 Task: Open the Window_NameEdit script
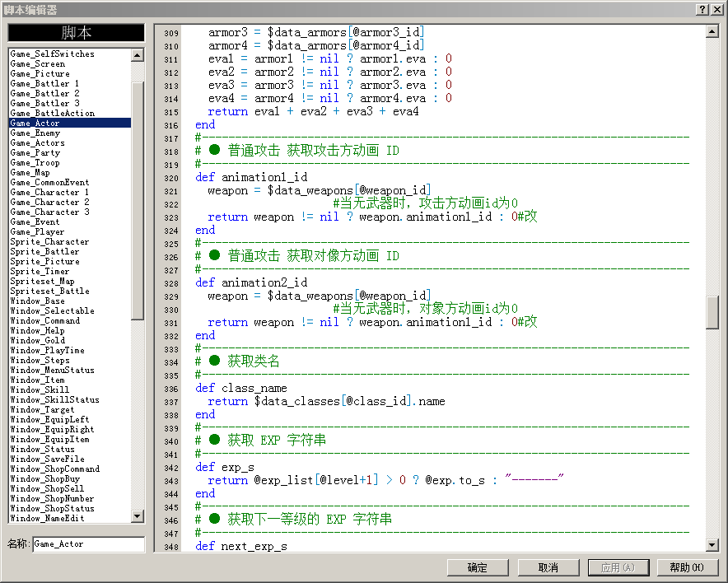point(70,518)
